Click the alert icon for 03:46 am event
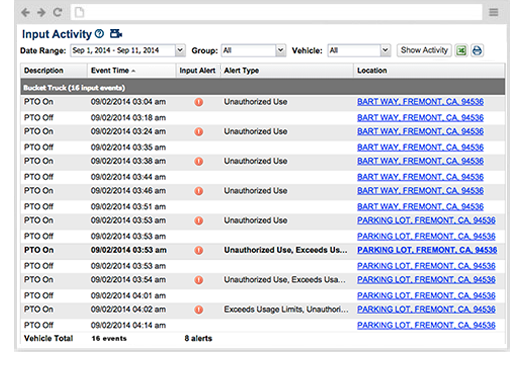 pos(199,191)
